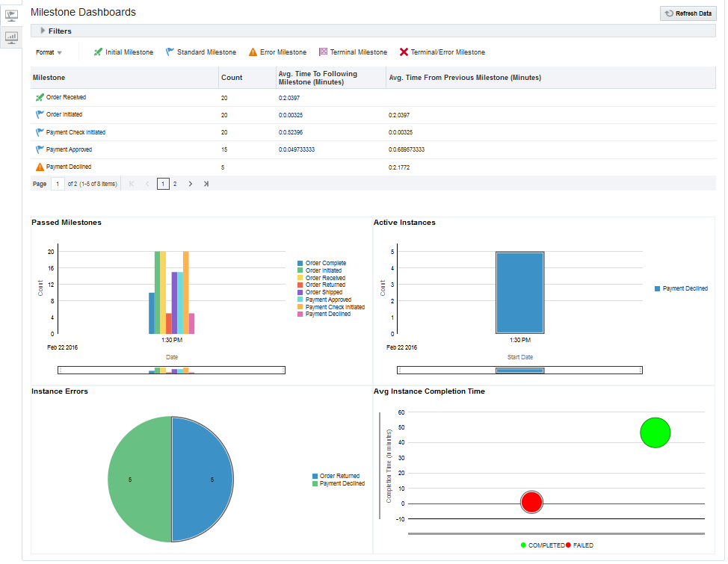Click Payment Declined legend in Active Instances
The height and width of the screenshot is (564, 728).
tap(681, 288)
